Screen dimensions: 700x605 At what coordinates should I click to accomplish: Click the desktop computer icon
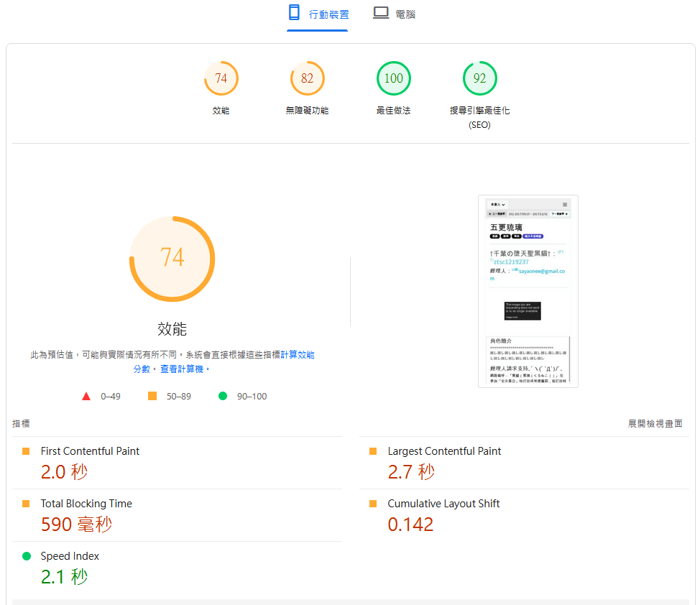[381, 13]
